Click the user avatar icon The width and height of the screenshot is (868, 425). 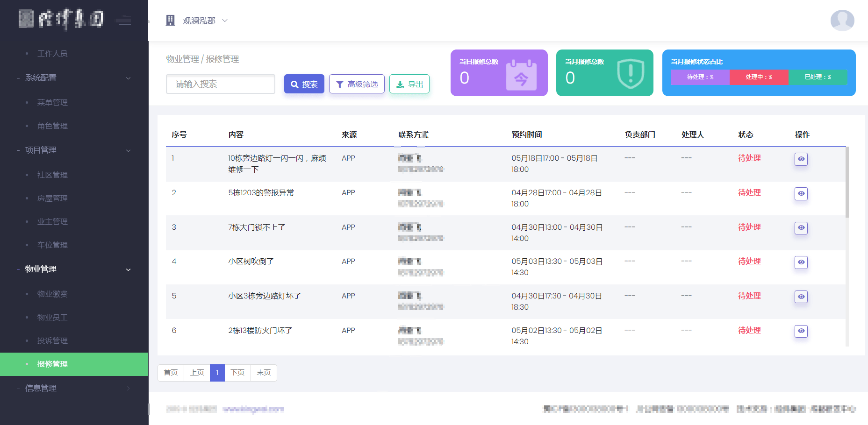(842, 21)
